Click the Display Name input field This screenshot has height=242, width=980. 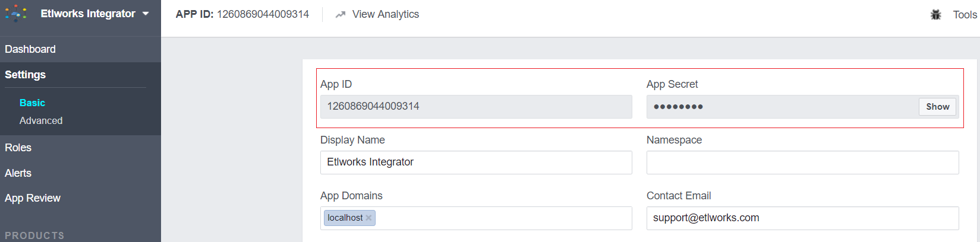pyautogui.click(x=476, y=162)
